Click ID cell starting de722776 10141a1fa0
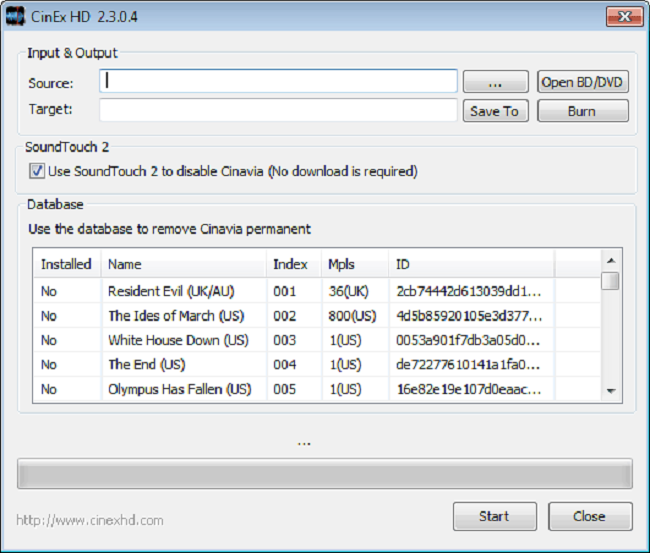The image size is (650, 553). coord(468,365)
